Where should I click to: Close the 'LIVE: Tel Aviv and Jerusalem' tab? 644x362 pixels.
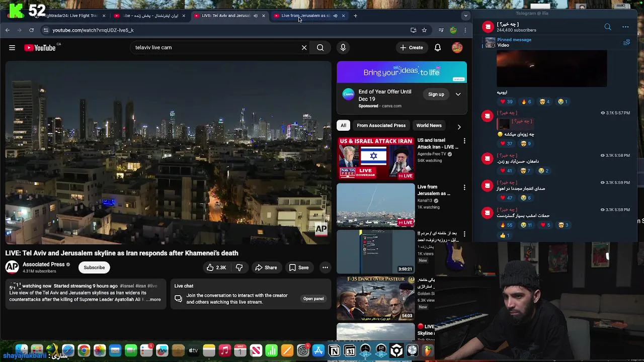pyautogui.click(x=263, y=16)
